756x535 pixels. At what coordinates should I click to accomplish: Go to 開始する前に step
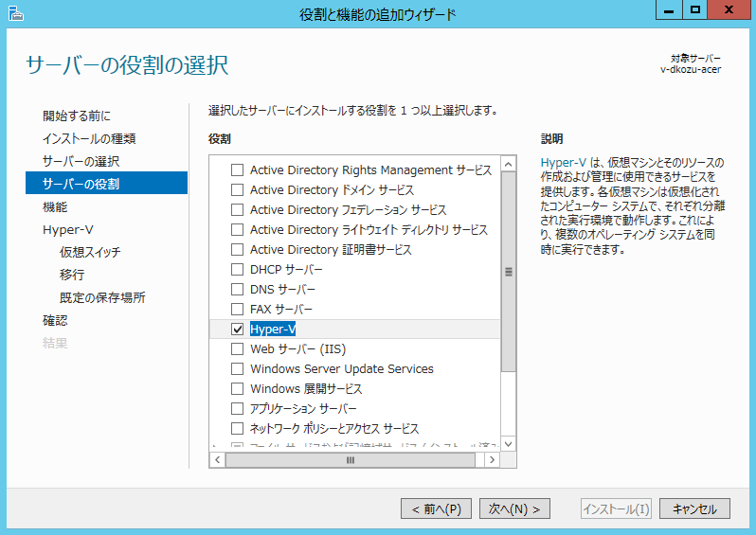coord(77,116)
